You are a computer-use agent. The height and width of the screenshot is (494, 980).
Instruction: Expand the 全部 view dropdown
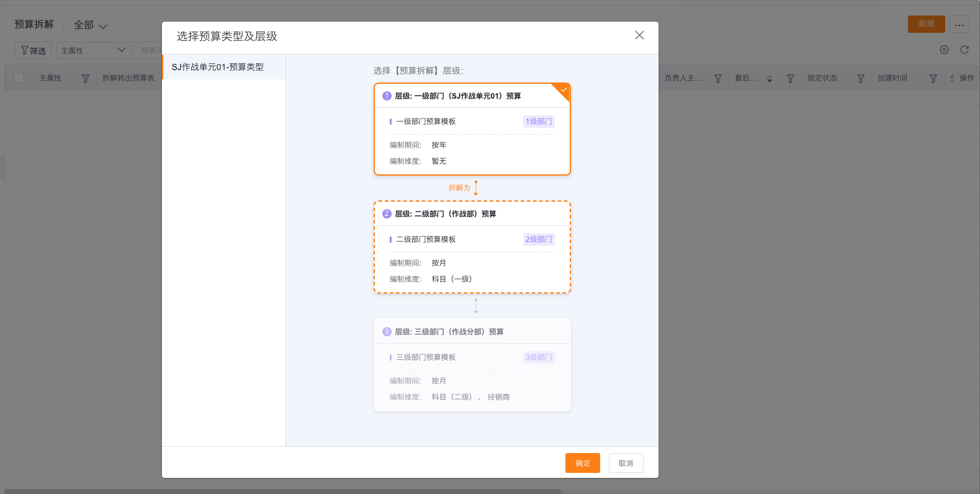pos(91,25)
